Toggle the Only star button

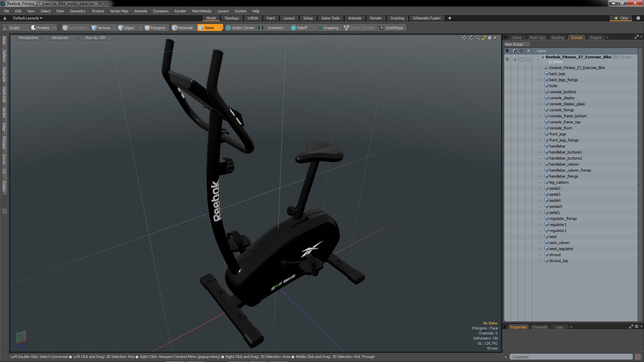tap(621, 18)
